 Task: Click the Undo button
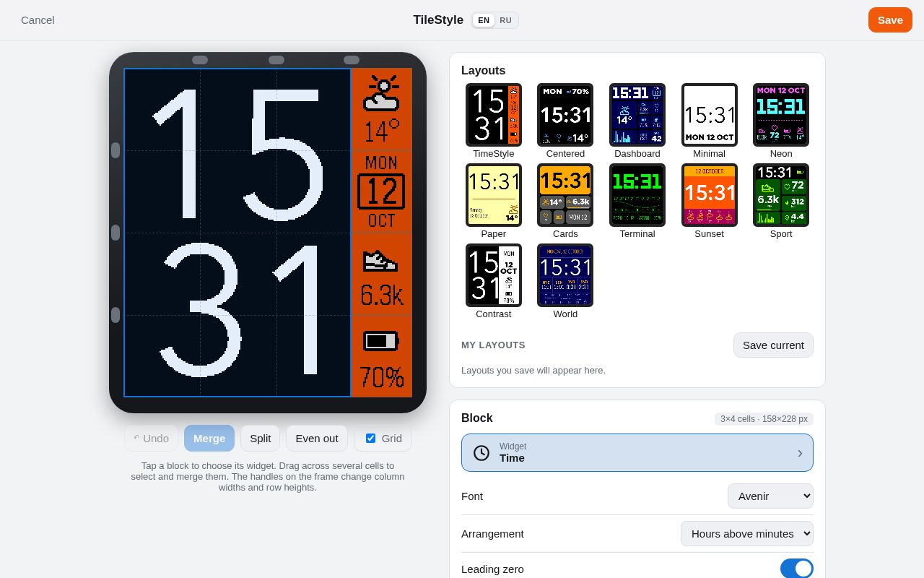(151, 439)
